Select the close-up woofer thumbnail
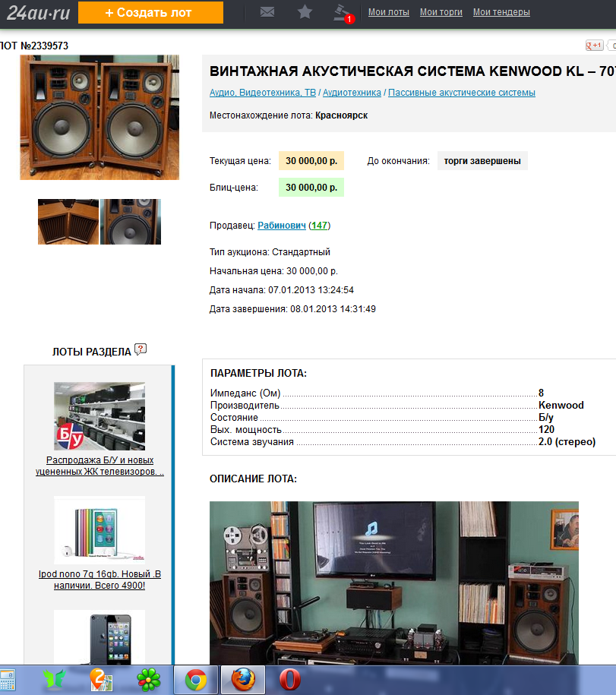 point(131,222)
